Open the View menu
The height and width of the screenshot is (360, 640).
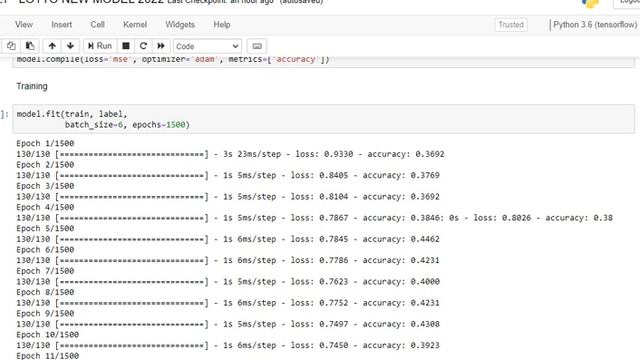(24, 24)
